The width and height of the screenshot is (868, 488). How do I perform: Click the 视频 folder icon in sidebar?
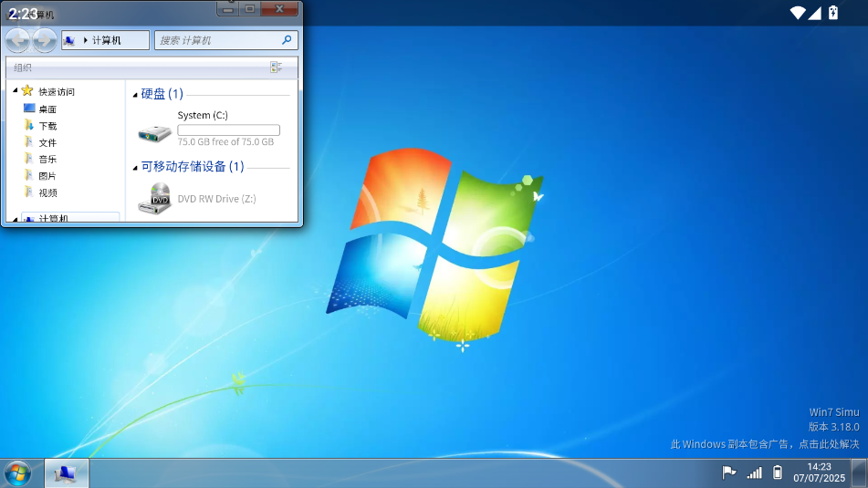click(x=29, y=192)
